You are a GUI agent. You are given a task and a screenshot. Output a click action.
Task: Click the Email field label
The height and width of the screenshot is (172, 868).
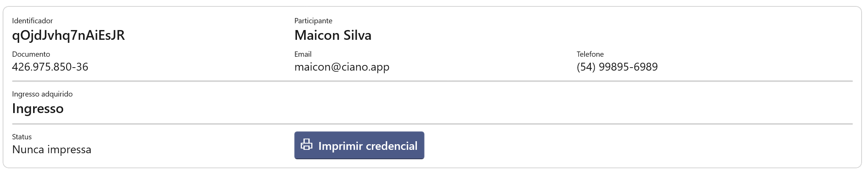(303, 54)
